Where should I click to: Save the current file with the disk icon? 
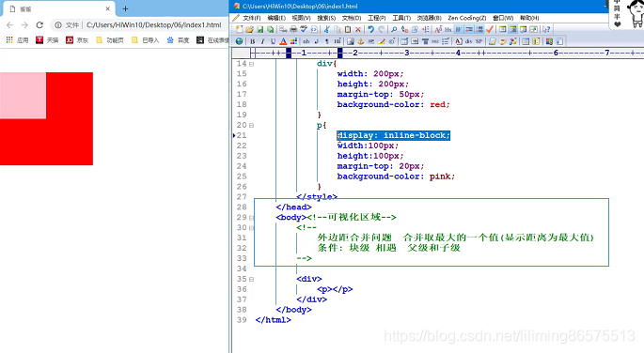[260, 29]
